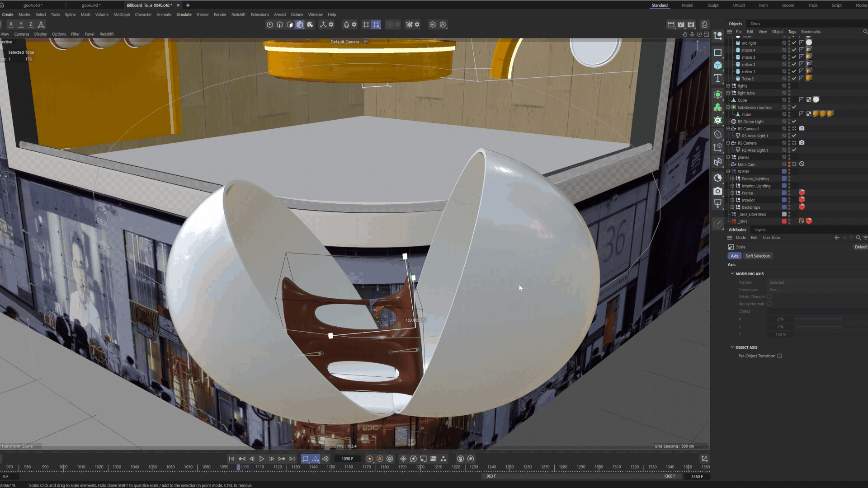Viewport: 868px width, 488px height.
Task: Click the camera object icon in side palette
Action: 717,191
